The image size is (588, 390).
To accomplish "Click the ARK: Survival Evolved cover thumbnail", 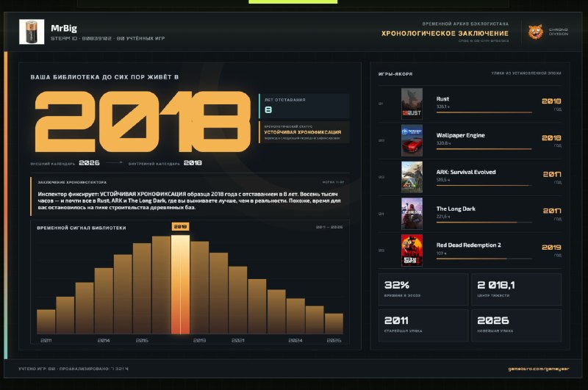I will pyautogui.click(x=412, y=177).
